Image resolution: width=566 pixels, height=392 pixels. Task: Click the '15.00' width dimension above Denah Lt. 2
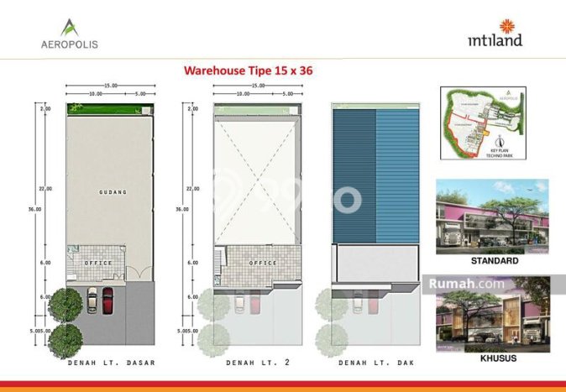click(x=258, y=86)
